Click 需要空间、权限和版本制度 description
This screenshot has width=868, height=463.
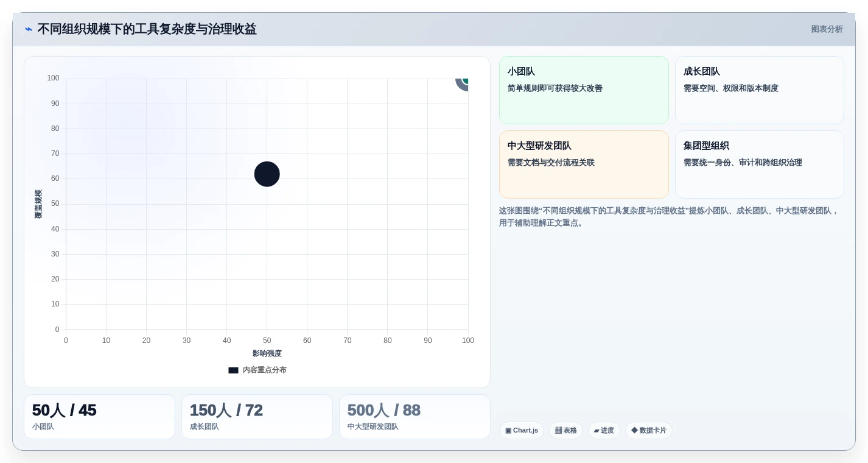pyautogui.click(x=731, y=88)
